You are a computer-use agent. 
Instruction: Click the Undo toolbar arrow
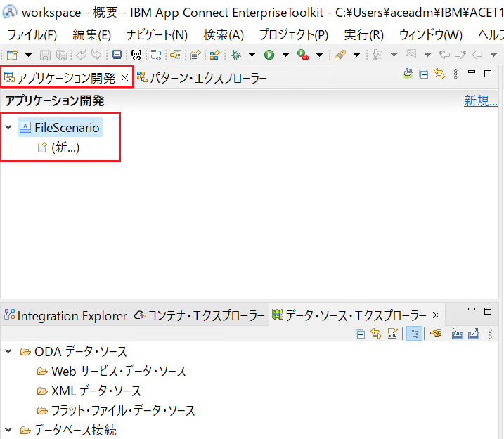[x=81, y=55]
